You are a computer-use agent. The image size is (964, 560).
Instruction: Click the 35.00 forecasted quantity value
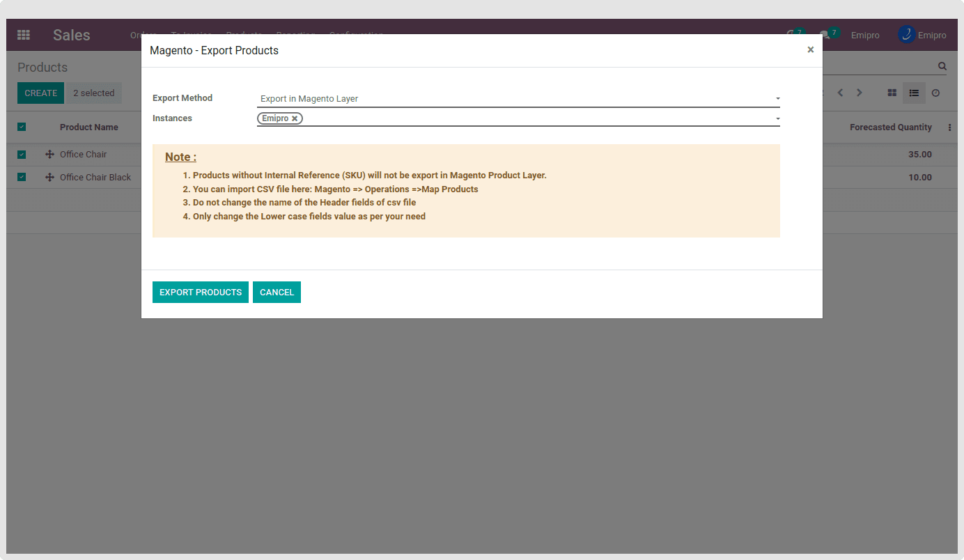pos(920,155)
